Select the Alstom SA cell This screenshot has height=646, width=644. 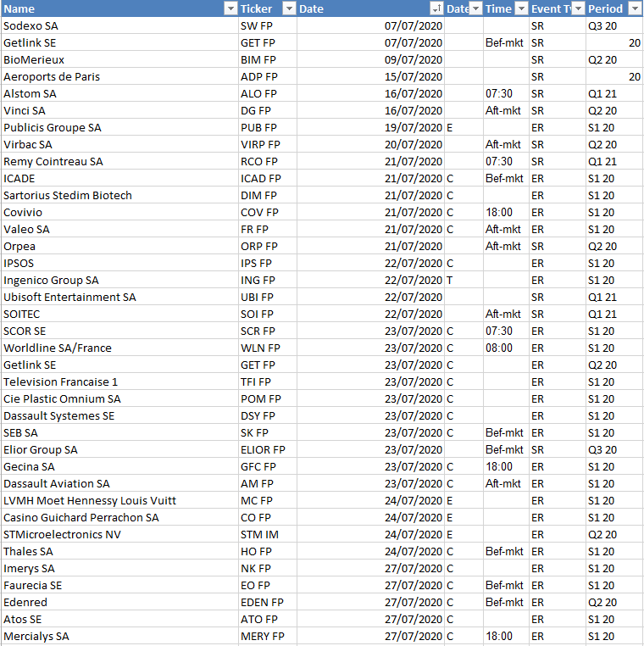click(x=119, y=93)
